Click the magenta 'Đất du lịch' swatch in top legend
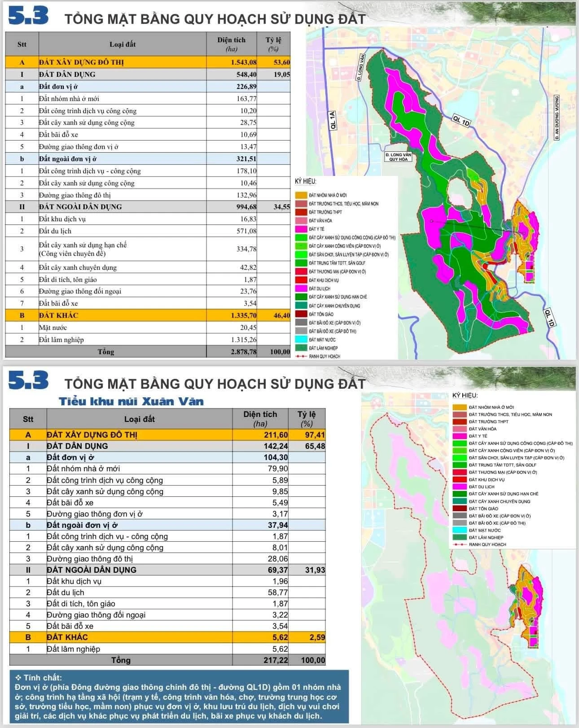Viewport: 579px width, 728px height. point(301,289)
